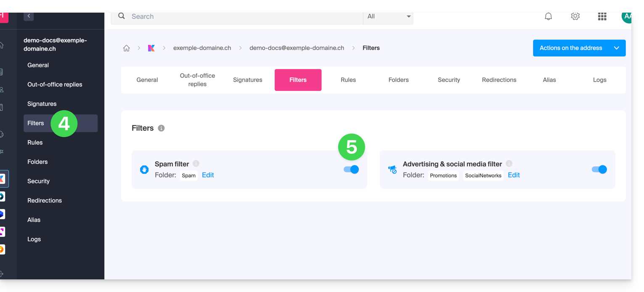Open Redirections in the sidebar

61,201
